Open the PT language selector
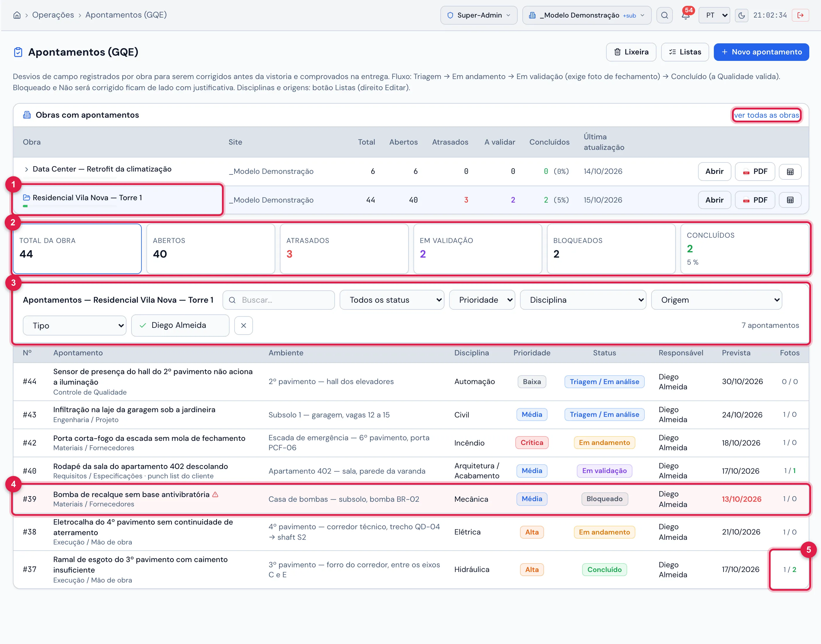Image resolution: width=821 pixels, height=644 pixels. pos(714,15)
